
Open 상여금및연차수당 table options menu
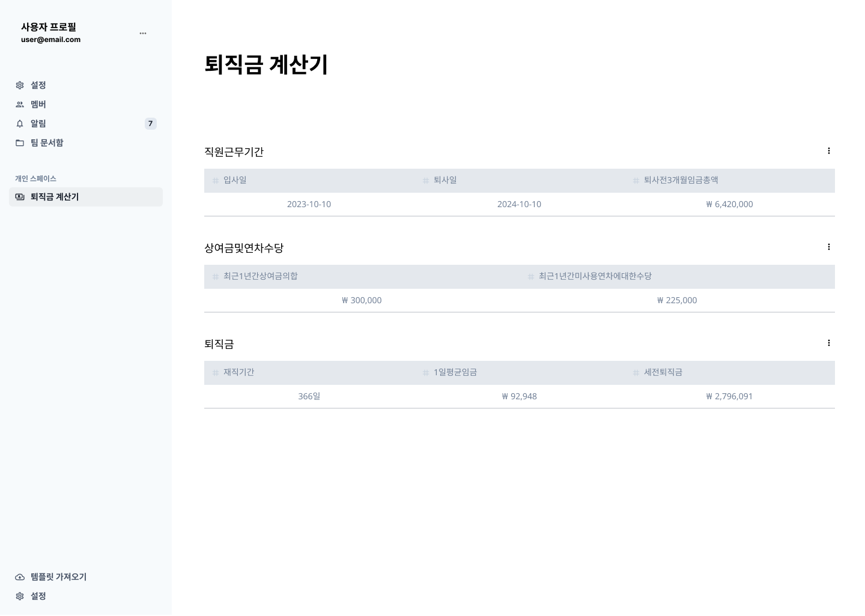click(x=829, y=247)
